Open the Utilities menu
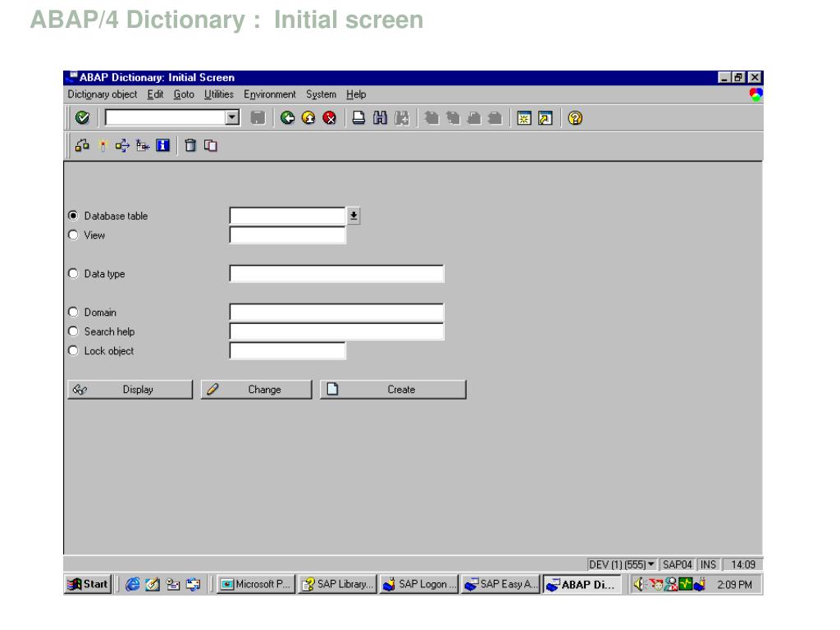 [218, 94]
